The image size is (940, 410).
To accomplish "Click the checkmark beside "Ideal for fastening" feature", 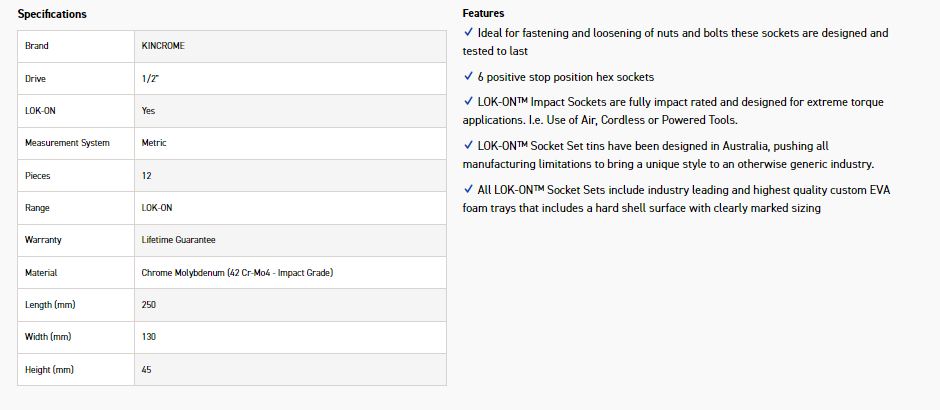I will [468, 33].
